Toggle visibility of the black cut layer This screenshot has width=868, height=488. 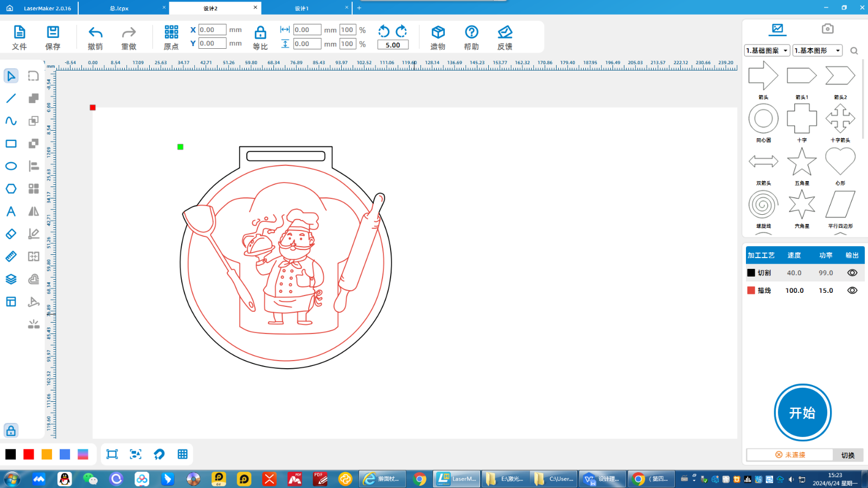tap(852, 273)
